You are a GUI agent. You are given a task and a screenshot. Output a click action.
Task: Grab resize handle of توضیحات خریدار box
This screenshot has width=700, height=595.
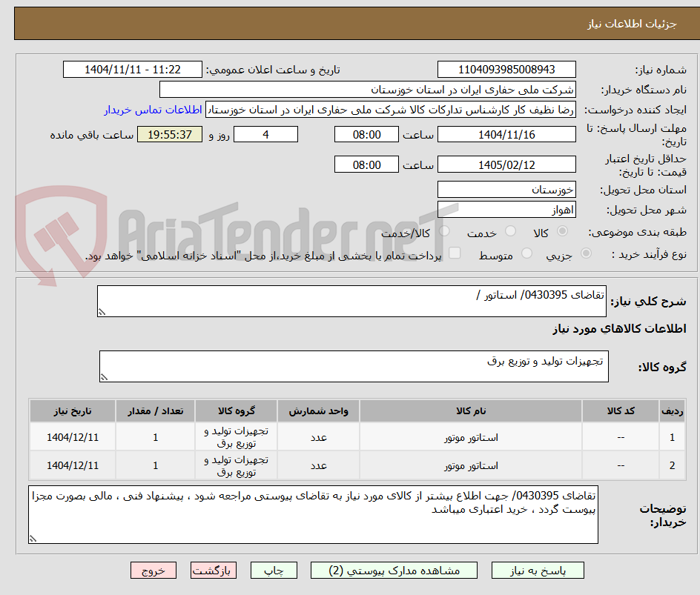tap(33, 539)
